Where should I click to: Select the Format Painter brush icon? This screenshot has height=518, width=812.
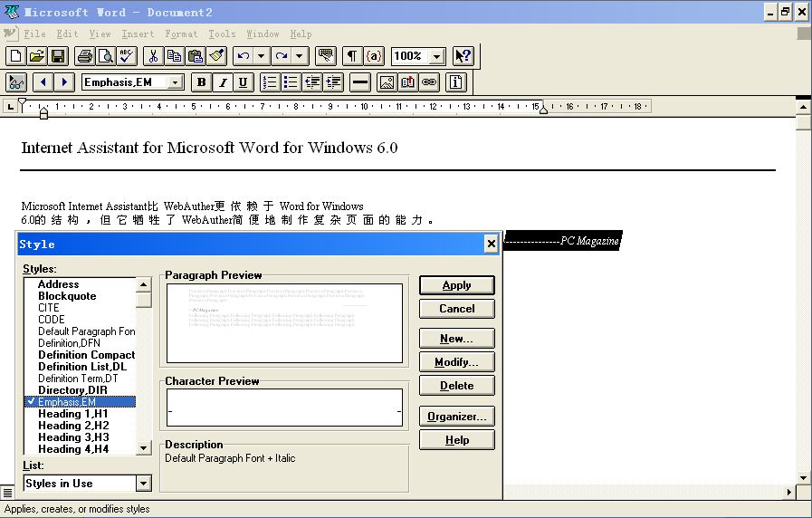point(215,56)
